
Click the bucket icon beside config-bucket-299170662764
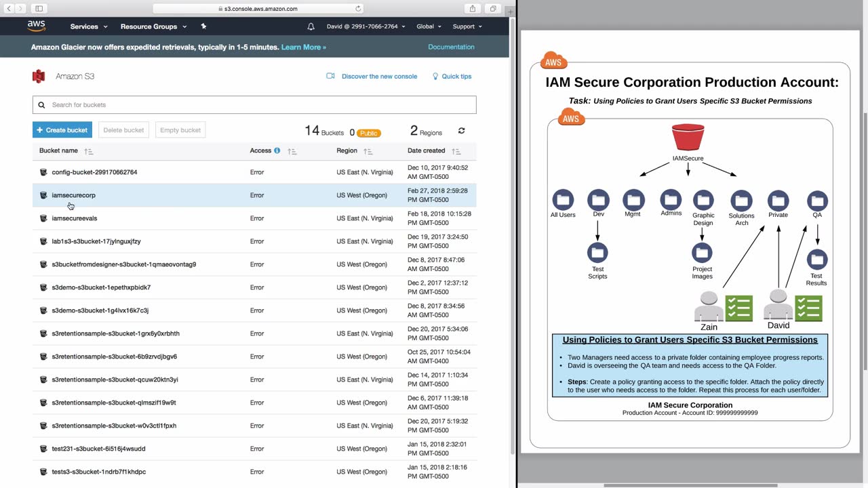[x=43, y=172]
